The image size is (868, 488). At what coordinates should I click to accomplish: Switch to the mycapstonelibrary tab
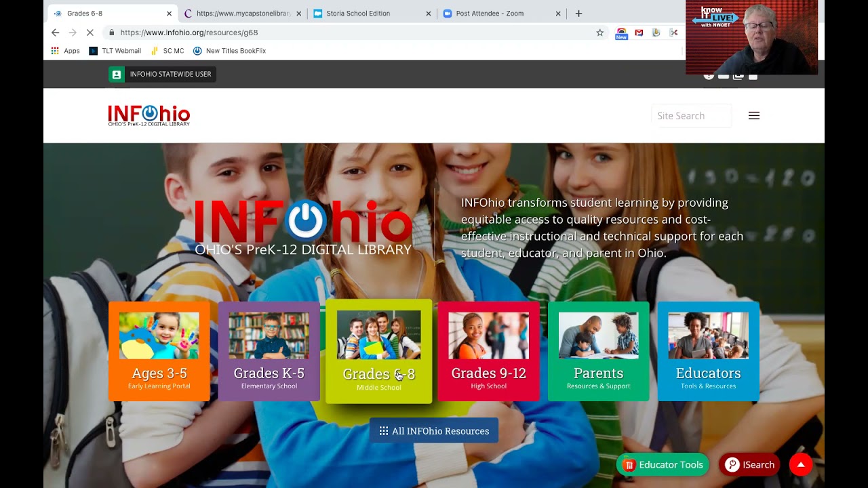click(243, 14)
